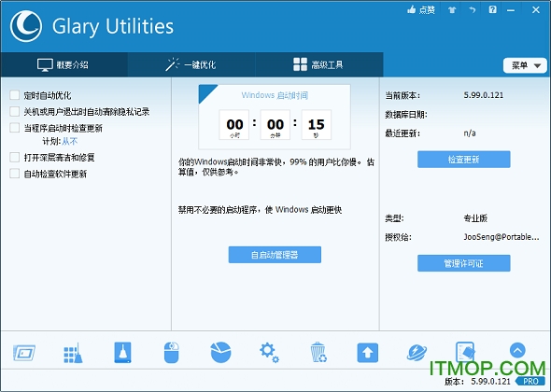Switch to the 概要介绍 tab
The width and height of the screenshot is (551, 392).
64,64
